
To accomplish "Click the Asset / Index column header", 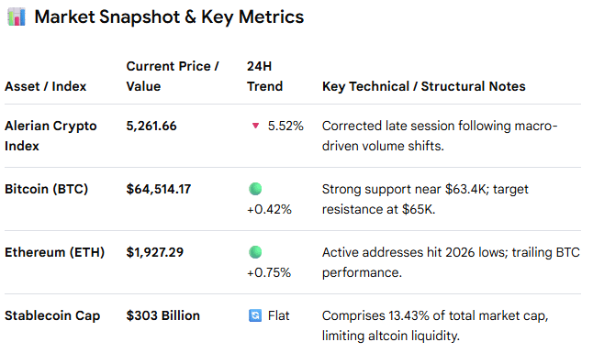I will click(x=45, y=86).
